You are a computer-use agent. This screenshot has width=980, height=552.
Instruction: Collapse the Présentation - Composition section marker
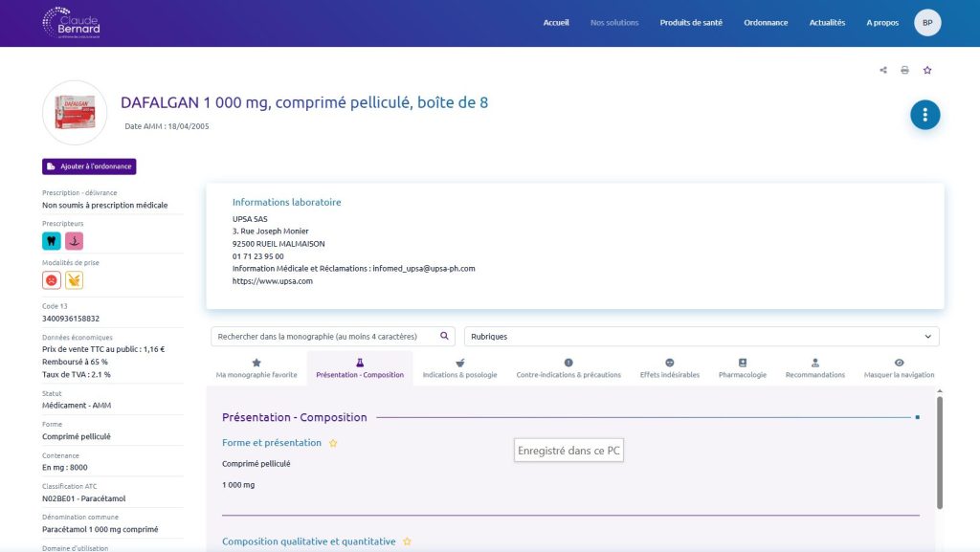[x=917, y=417]
